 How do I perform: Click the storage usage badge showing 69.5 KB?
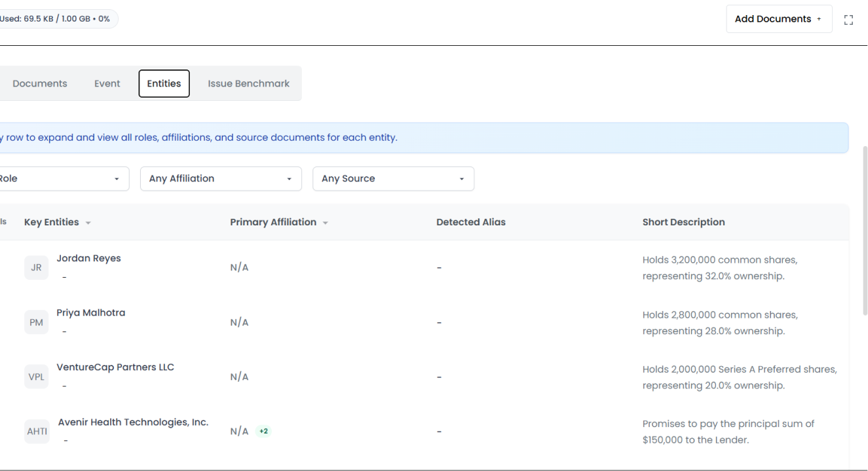coord(56,18)
